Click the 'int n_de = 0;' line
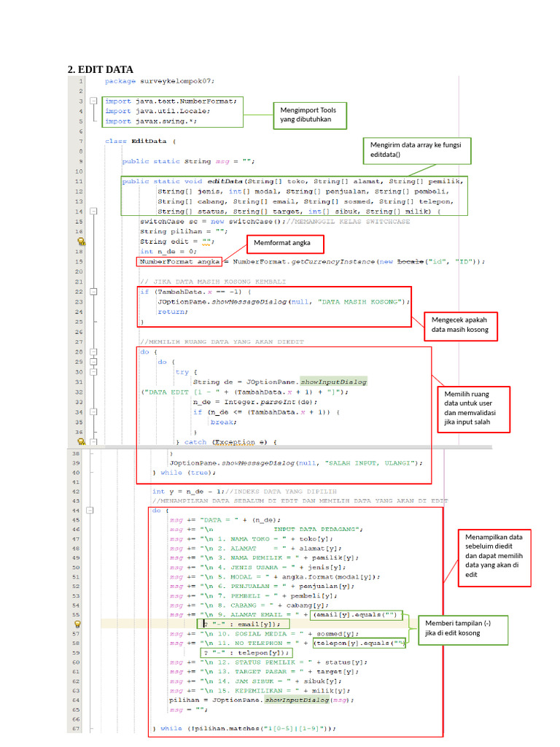This screenshot has width=560, height=747. pos(168,252)
